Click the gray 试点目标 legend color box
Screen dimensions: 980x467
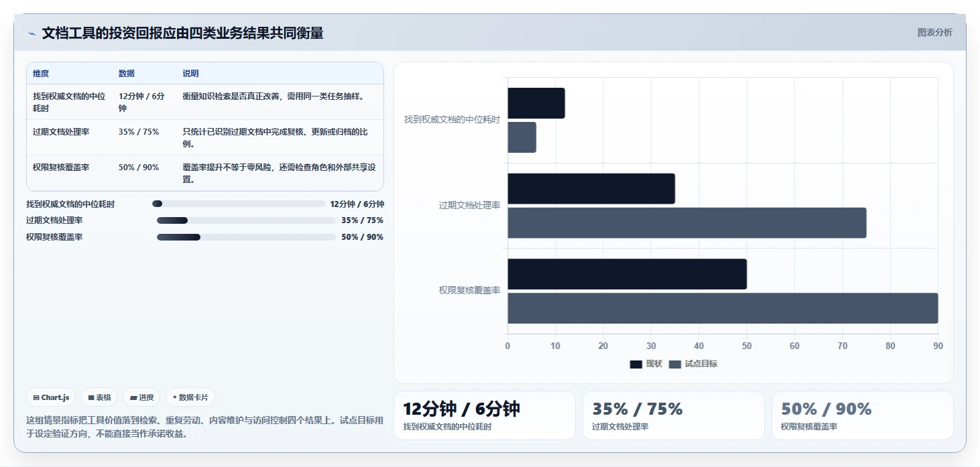(x=674, y=364)
